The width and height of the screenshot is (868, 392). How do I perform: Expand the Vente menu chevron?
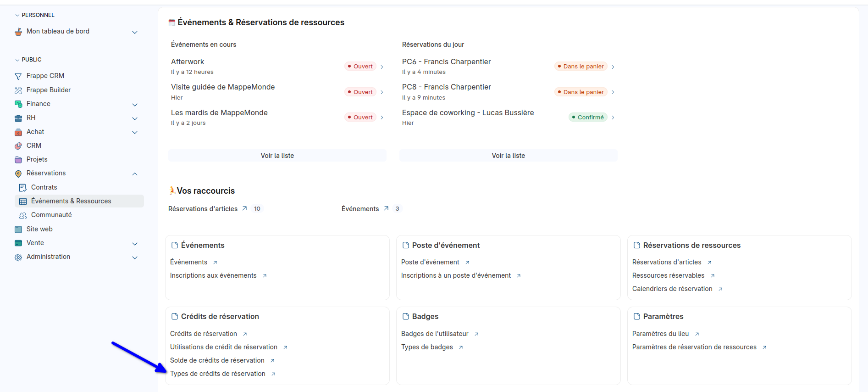[x=135, y=244]
